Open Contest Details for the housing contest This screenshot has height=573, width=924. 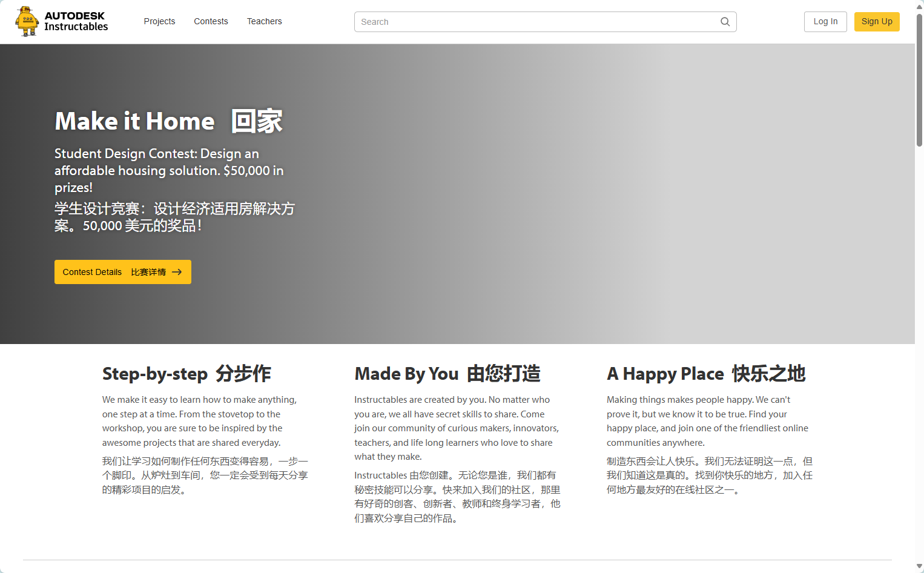(123, 272)
